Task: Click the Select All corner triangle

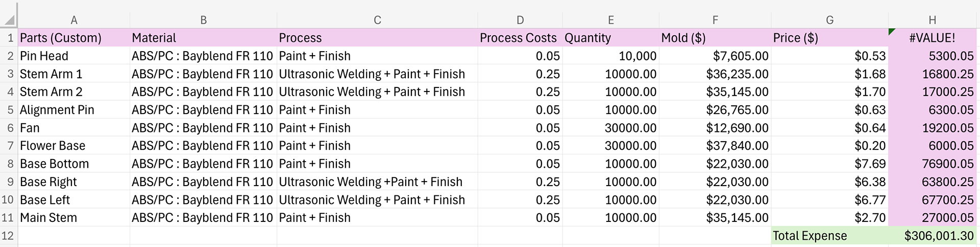Action: [9, 19]
